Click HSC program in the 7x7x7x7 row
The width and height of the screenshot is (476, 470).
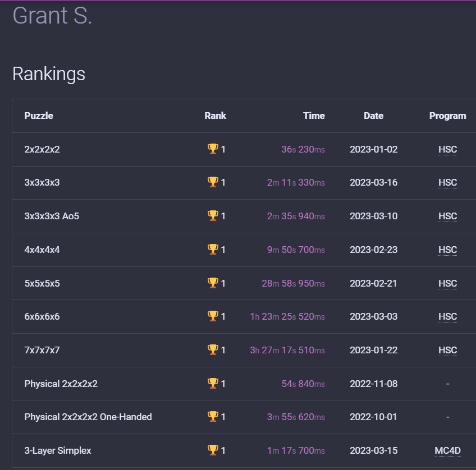[447, 350]
